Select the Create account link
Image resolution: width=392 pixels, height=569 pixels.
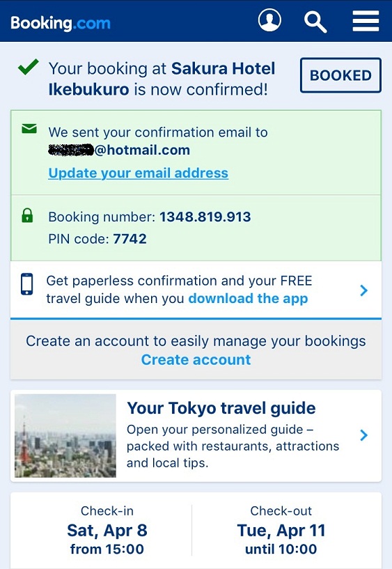(196, 359)
